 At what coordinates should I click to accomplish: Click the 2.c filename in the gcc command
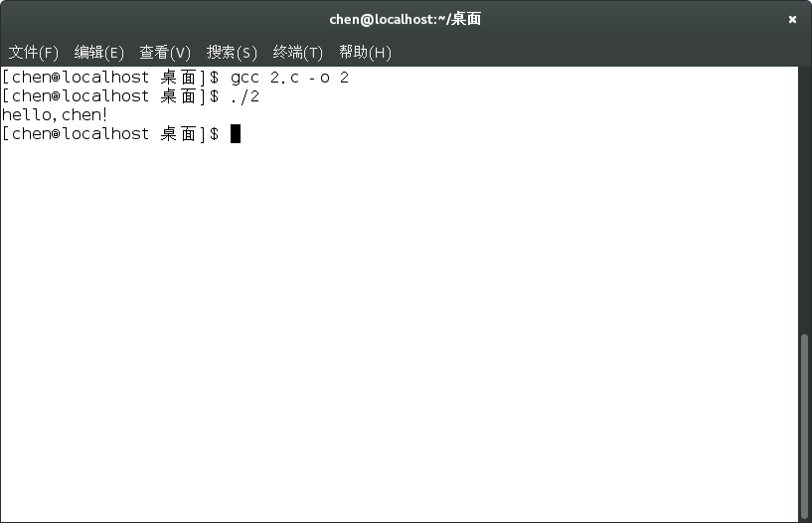click(x=284, y=78)
